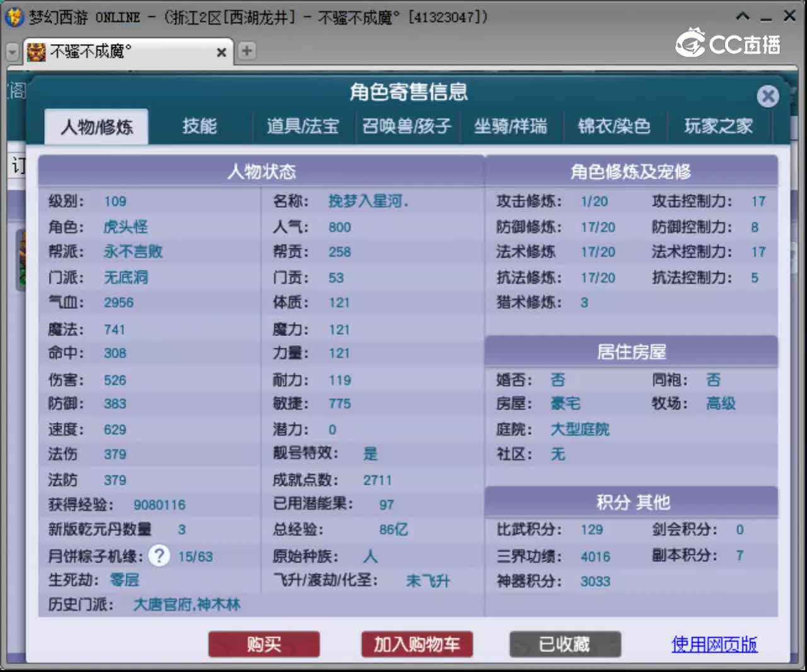Switch to 人物/修炼 tab
Viewport: 807px width, 672px height.
pos(96,127)
